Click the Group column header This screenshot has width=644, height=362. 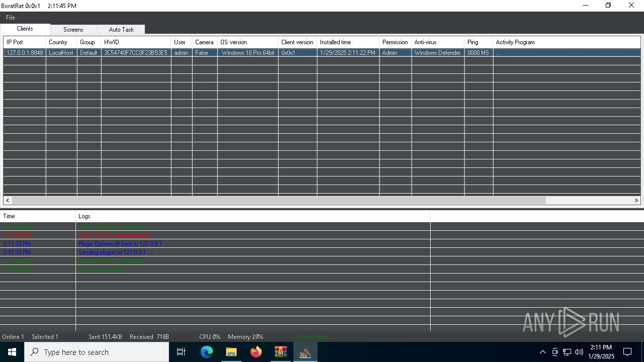coord(89,42)
